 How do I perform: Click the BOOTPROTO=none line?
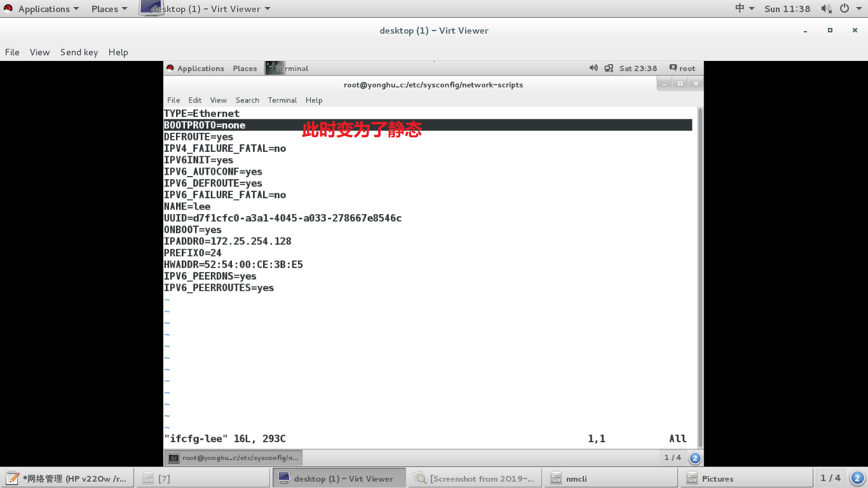[428, 125]
